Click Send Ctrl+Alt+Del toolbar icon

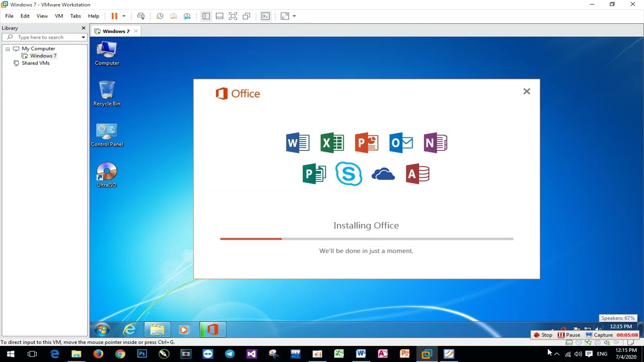[141, 16]
